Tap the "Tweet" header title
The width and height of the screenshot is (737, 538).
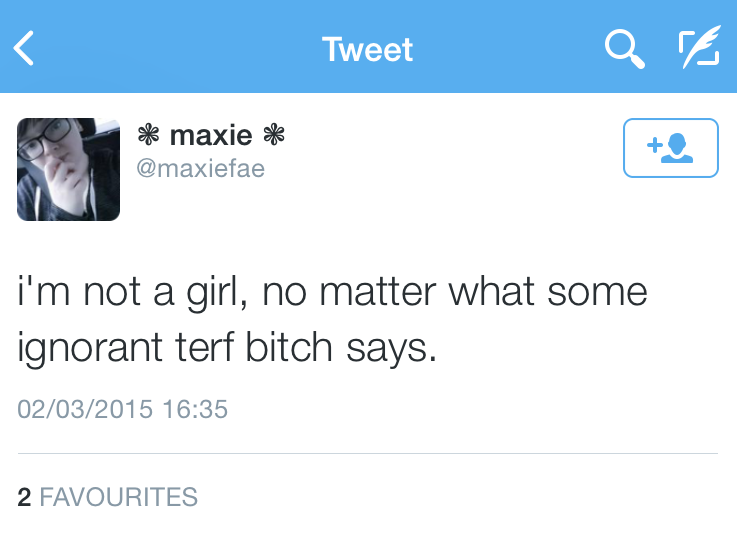[x=368, y=49]
